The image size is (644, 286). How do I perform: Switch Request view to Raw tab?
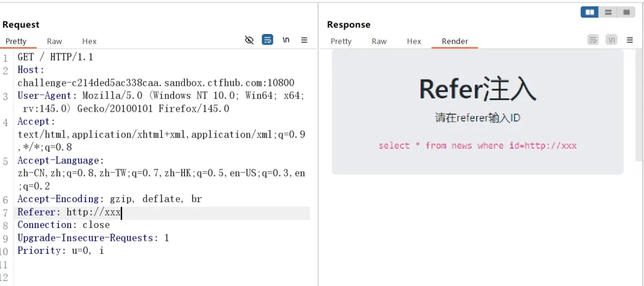[55, 42]
